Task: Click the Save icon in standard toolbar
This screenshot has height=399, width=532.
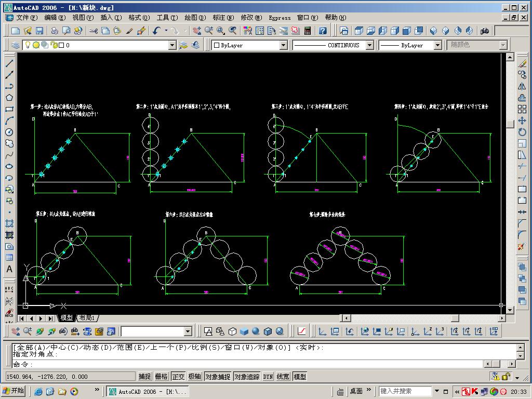Action: (x=39, y=31)
